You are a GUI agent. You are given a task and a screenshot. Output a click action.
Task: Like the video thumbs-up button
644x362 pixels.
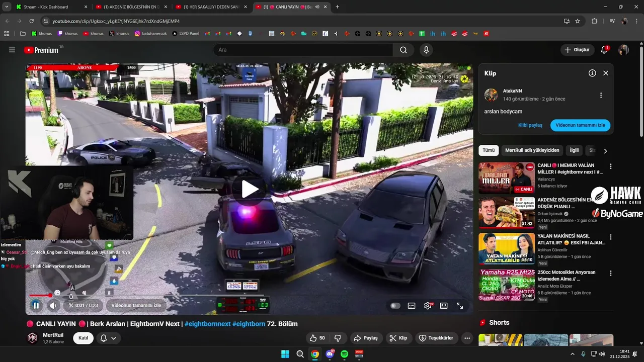point(317,338)
